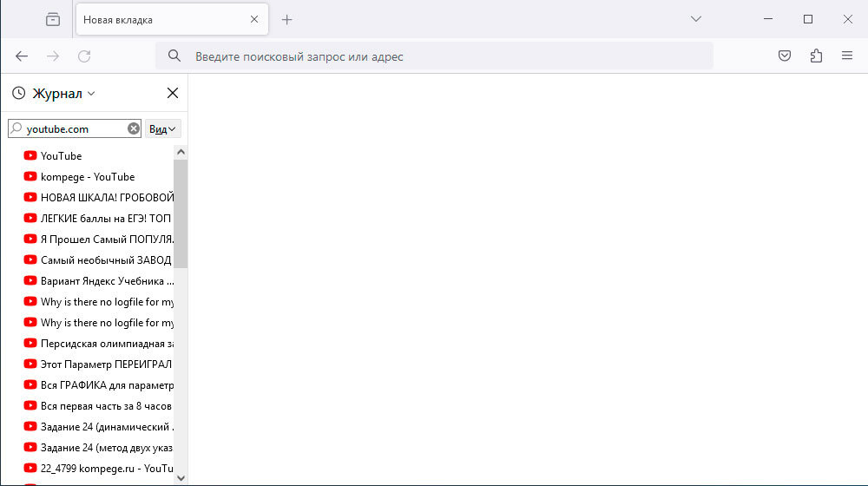This screenshot has height=486, width=868.
Task: Open the YouTube history entry
Action: tap(99, 156)
